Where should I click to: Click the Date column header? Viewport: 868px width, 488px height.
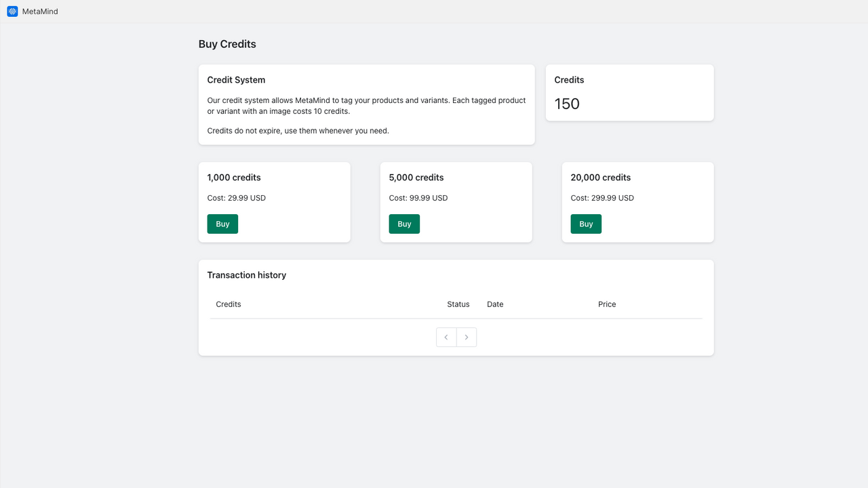(495, 304)
